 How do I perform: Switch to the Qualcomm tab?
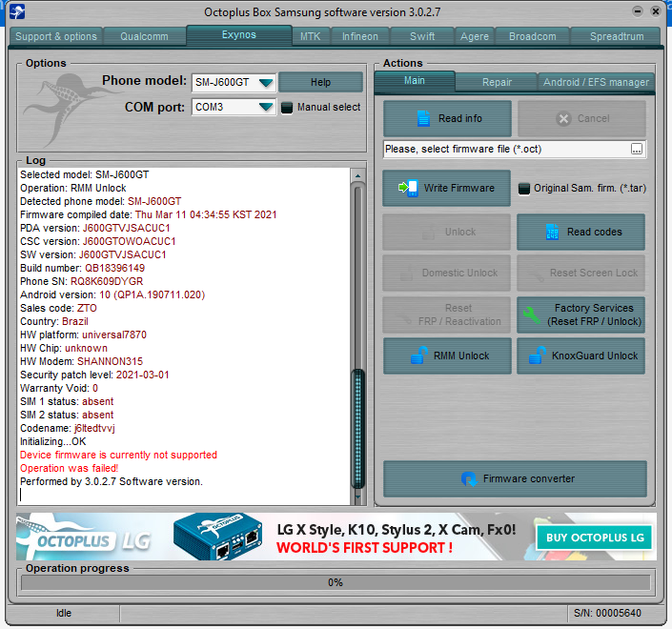tap(145, 36)
